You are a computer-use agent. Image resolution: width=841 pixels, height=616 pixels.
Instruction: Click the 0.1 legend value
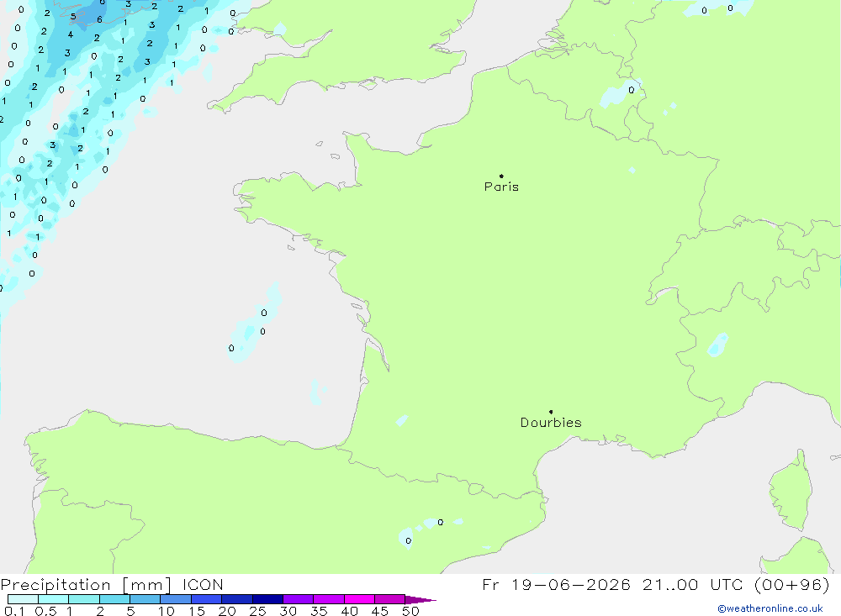(x=14, y=611)
